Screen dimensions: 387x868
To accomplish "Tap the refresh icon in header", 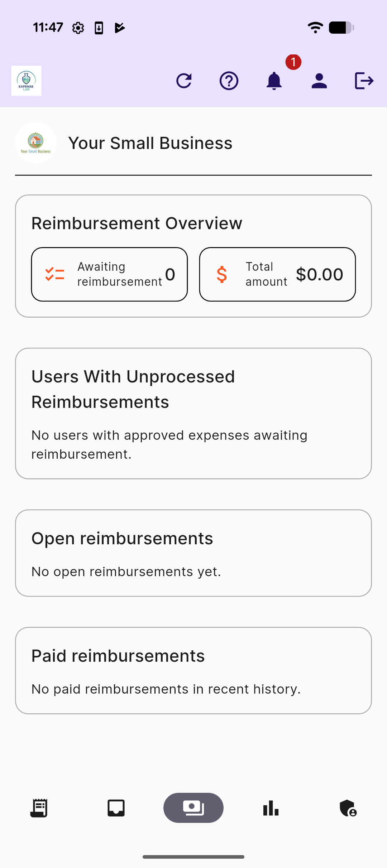I will (184, 81).
